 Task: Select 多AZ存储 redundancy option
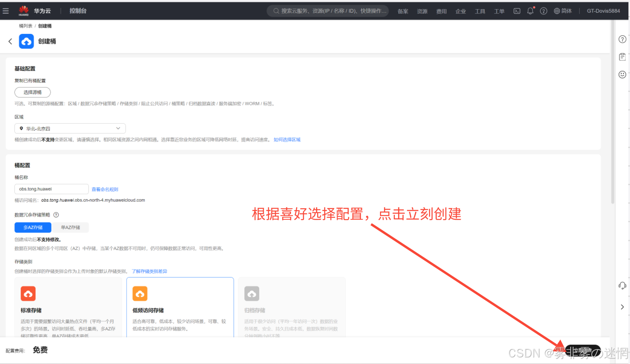click(33, 228)
